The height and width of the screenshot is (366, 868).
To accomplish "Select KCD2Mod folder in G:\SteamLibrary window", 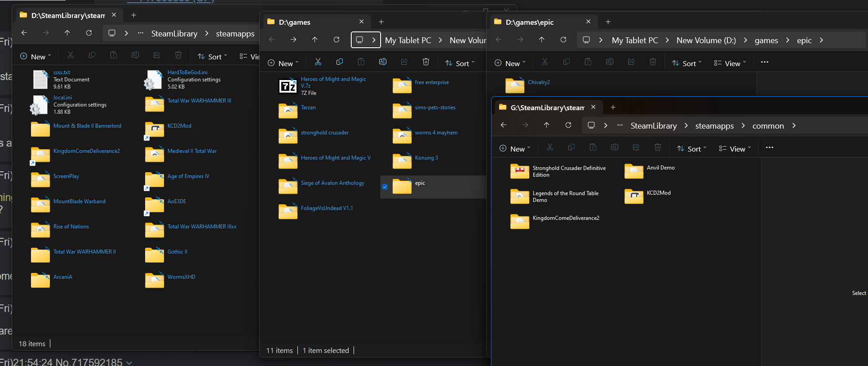I will click(x=648, y=196).
